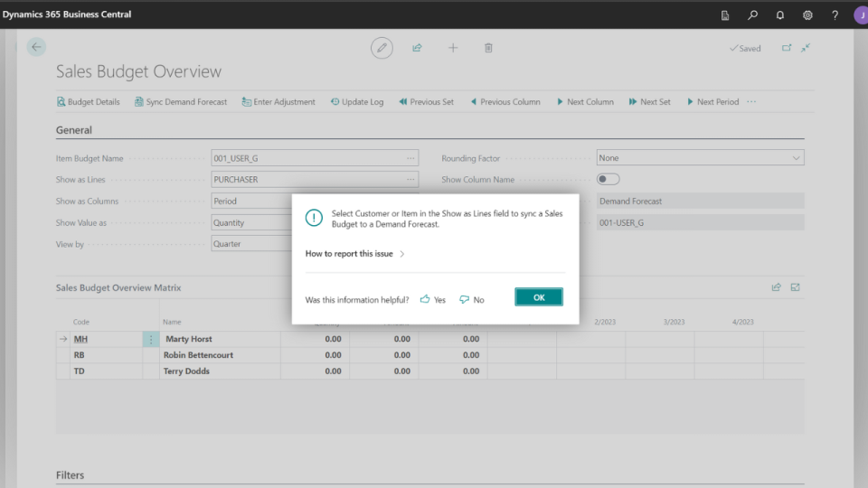Image resolution: width=868 pixels, height=488 pixels.
Task: Open notifications bell icon
Action: (780, 15)
